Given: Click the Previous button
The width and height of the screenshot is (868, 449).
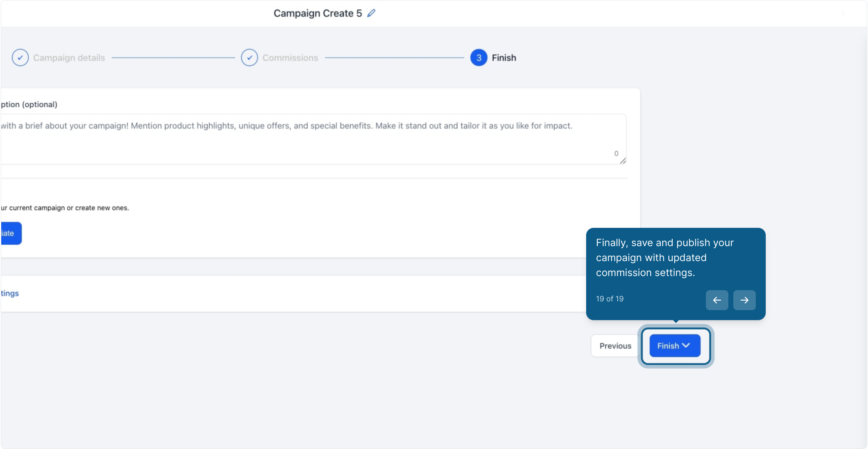Looking at the screenshot, I should (615, 346).
